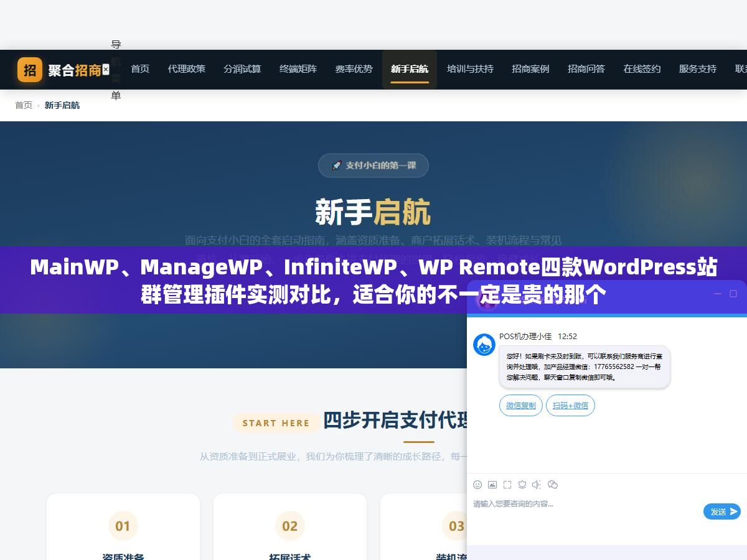Click the screenshot capture icon in chat
The height and width of the screenshot is (560, 747).
click(x=507, y=485)
